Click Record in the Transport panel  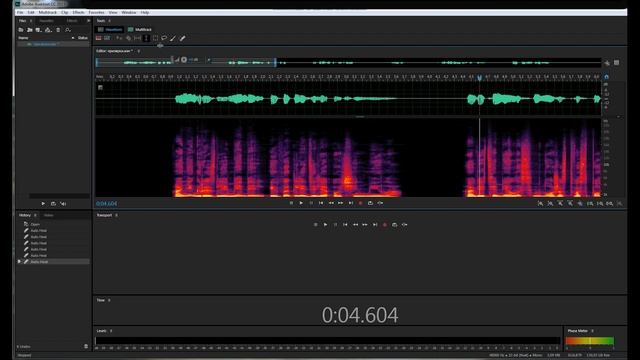[x=384, y=224]
